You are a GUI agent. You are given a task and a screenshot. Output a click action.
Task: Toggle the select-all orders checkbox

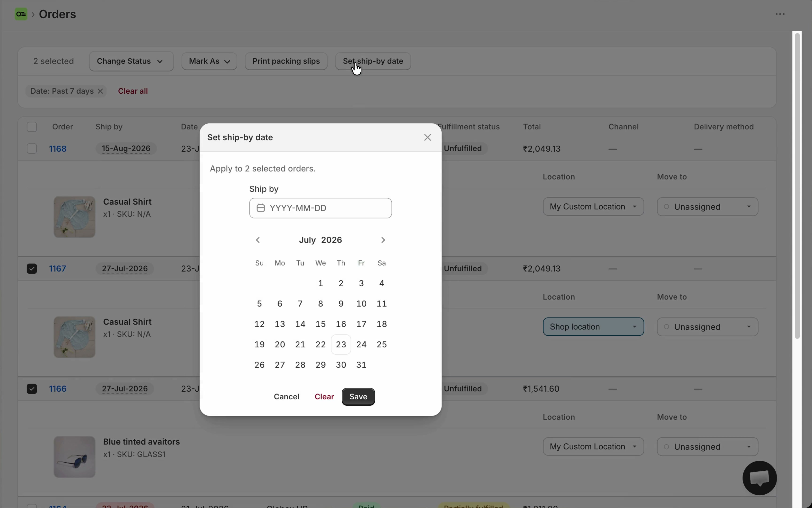click(x=32, y=127)
